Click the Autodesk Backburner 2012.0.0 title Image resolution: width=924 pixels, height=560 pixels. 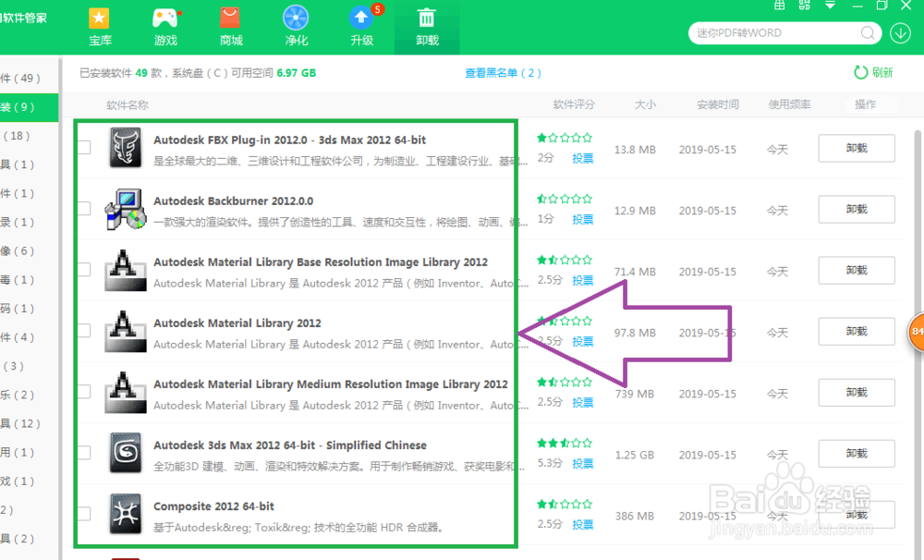(234, 201)
